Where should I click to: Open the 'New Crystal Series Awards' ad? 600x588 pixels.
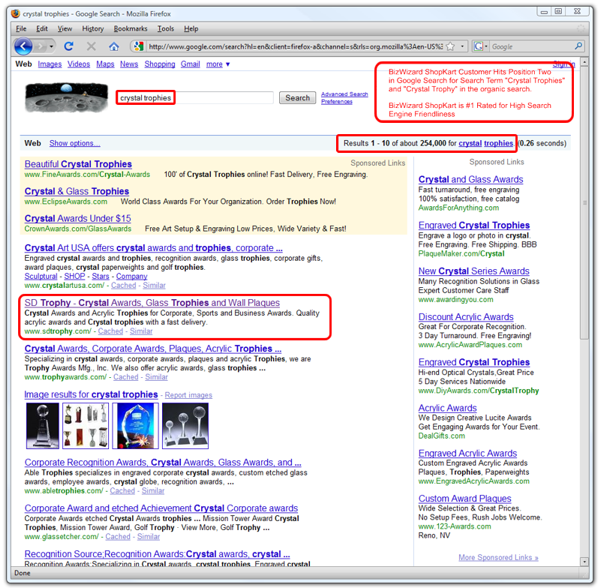(474, 271)
